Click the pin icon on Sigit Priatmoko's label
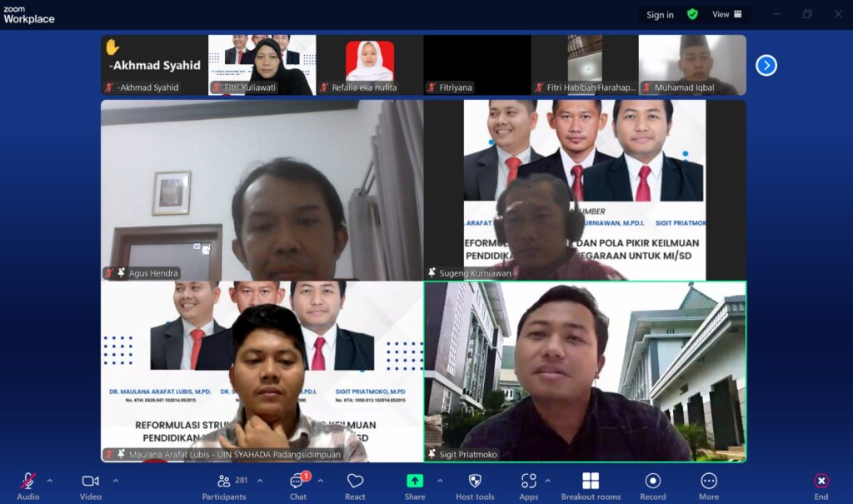 point(431,453)
